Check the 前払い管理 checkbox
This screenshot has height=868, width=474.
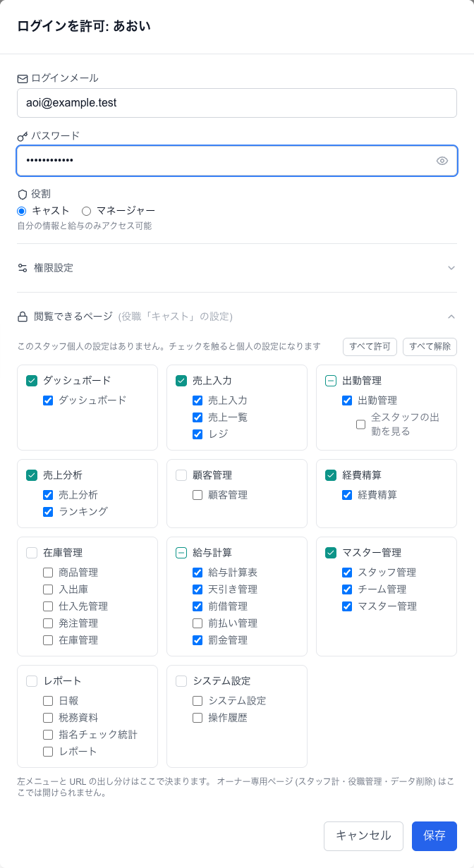pyautogui.click(x=197, y=623)
